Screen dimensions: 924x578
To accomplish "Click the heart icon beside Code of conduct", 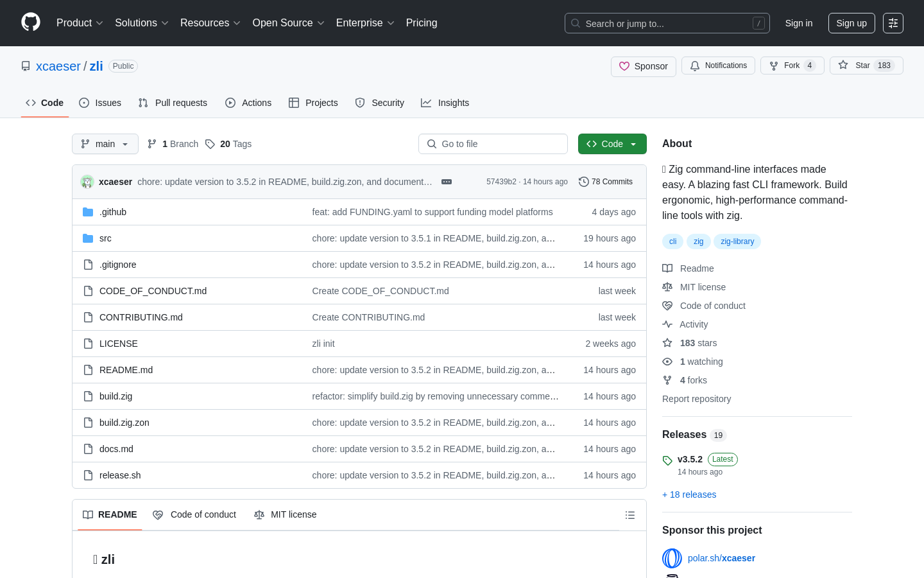I will click(x=667, y=306).
